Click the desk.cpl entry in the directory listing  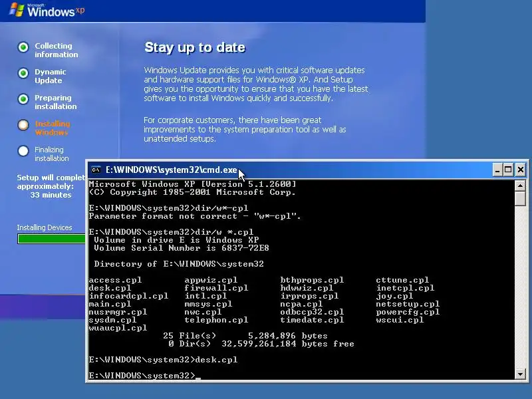click(110, 288)
